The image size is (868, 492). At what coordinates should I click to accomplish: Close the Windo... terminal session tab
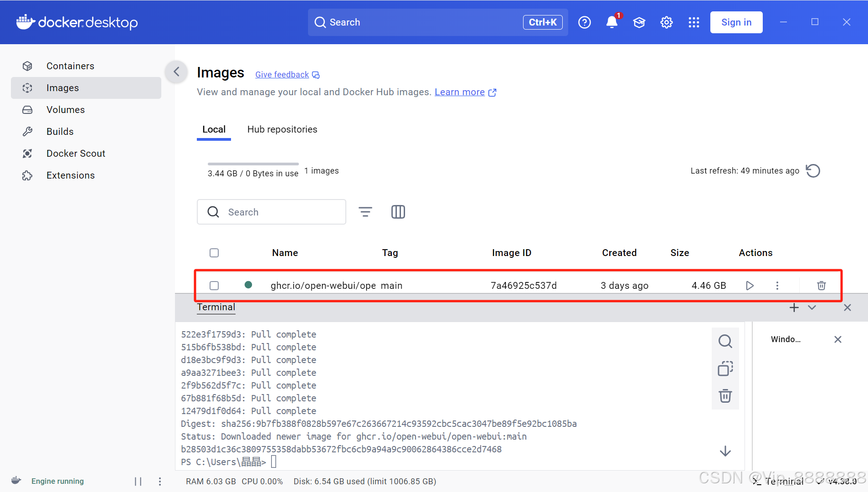click(x=838, y=339)
